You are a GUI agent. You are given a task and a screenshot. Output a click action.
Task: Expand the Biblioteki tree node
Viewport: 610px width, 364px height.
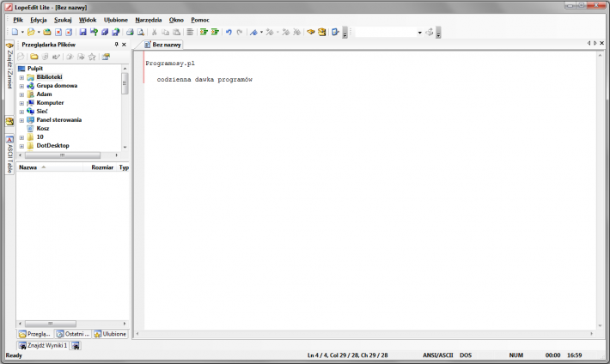[21, 77]
